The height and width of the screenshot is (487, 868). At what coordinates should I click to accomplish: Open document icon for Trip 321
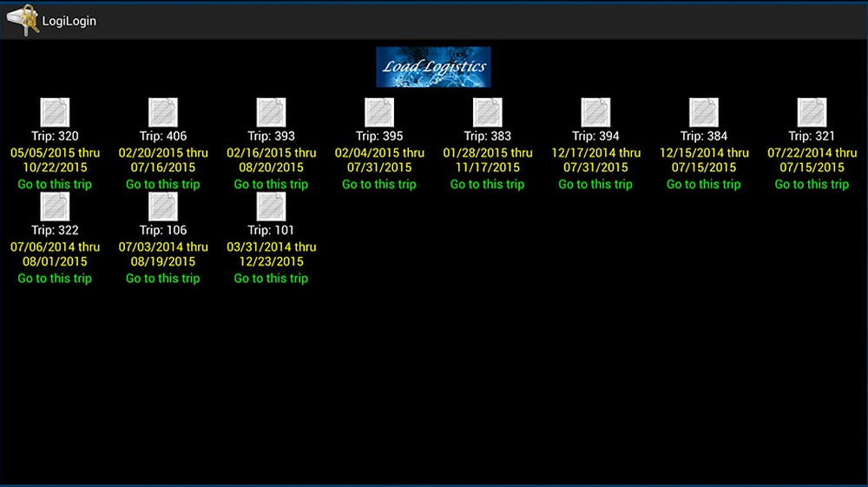tap(812, 112)
